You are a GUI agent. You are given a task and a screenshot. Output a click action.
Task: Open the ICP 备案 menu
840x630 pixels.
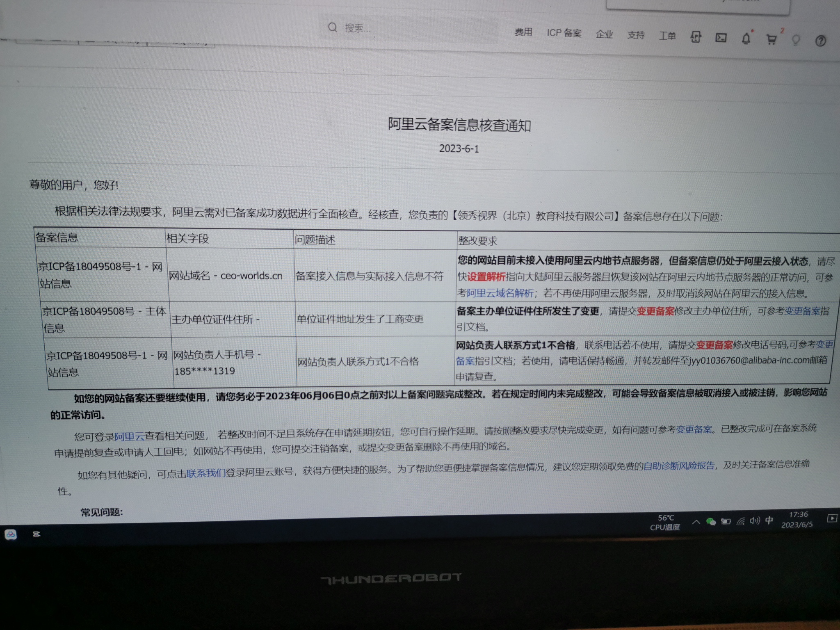[x=564, y=33]
